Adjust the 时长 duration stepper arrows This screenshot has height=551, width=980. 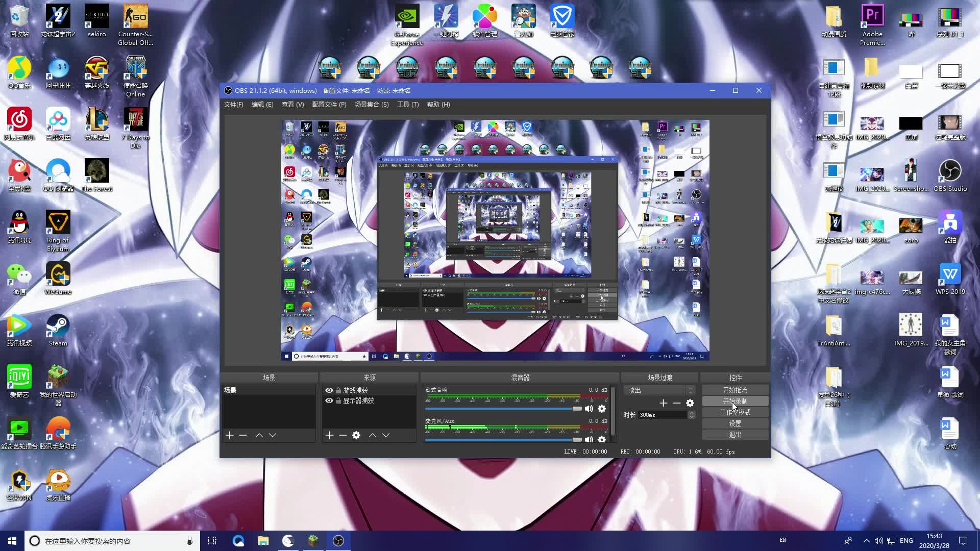692,415
